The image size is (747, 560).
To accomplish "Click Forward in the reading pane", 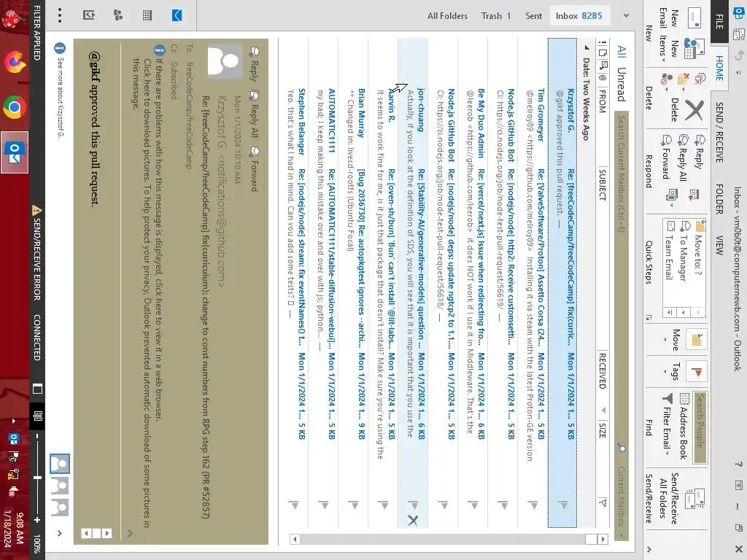I will click(255, 168).
